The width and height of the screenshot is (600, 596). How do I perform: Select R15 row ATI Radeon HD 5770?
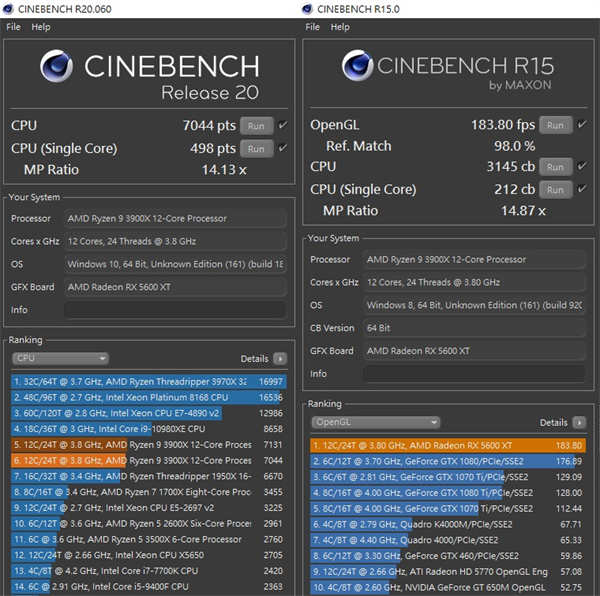448,572
